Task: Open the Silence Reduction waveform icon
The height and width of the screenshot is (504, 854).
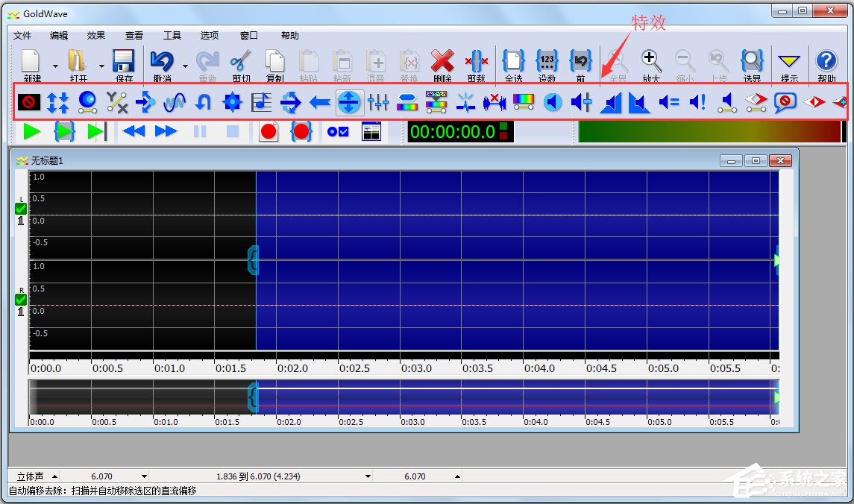Action: 494,102
